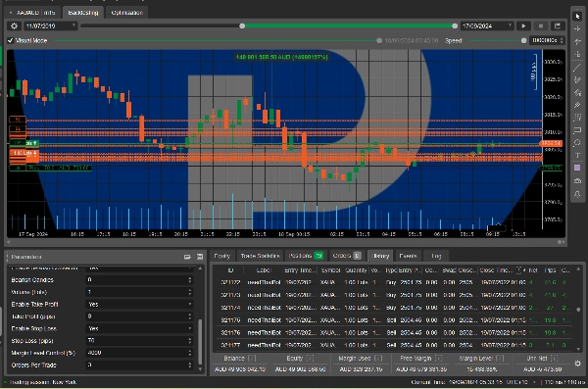Screen dimensions: 588x389
Task: Select the rectangle shape tool
Action: tap(577, 130)
